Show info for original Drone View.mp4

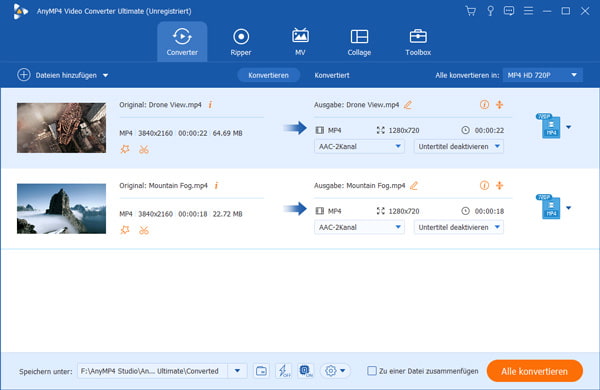point(210,104)
